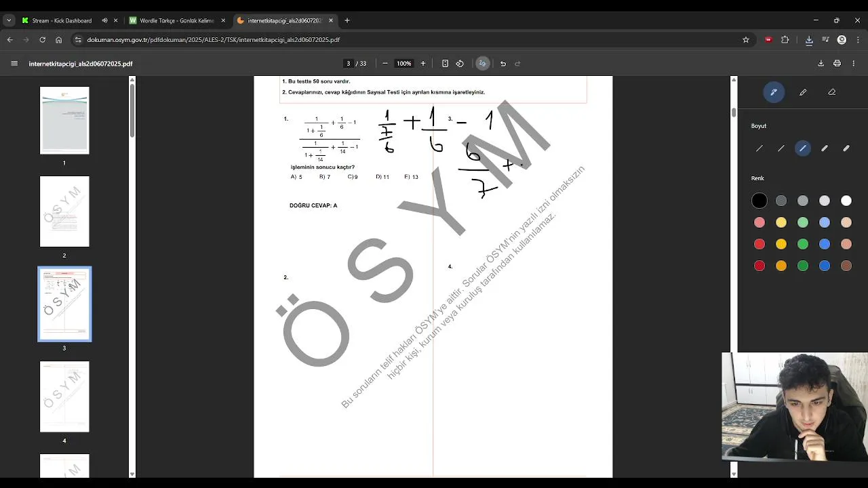Close the Wordle Türkçe tab
Image resolution: width=868 pixels, height=488 pixels.
223,20
